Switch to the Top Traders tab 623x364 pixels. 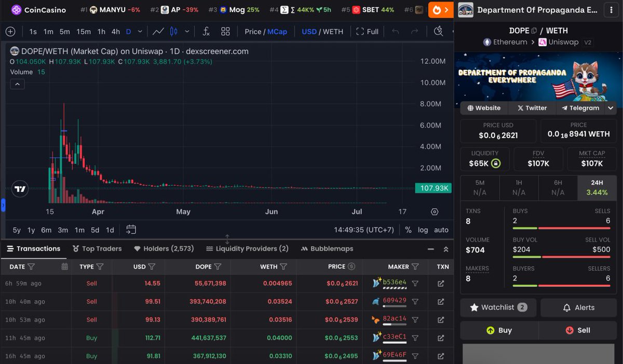coord(97,249)
